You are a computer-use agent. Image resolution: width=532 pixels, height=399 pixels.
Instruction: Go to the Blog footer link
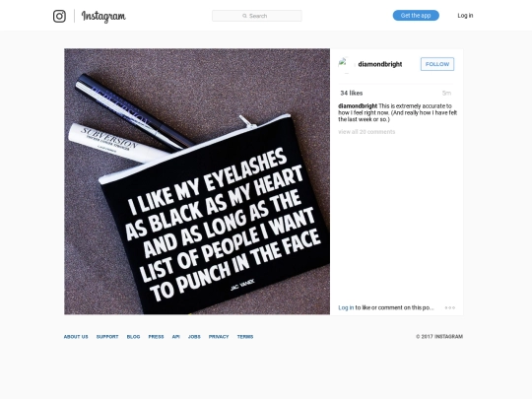[x=133, y=337]
